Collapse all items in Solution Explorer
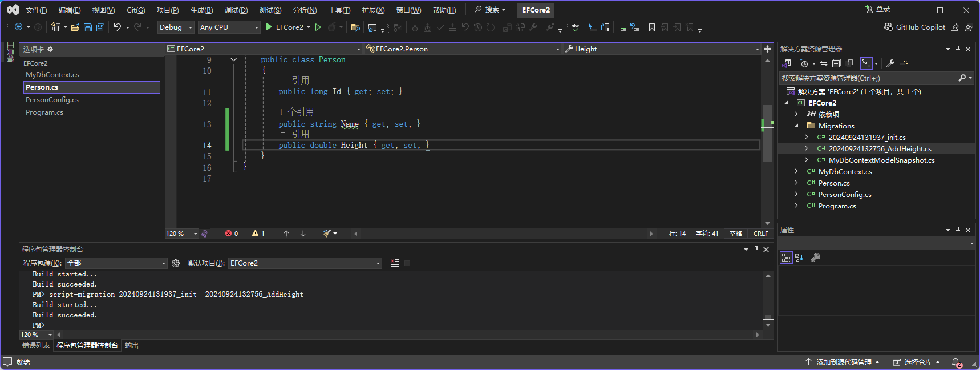980x370 pixels. (x=836, y=63)
